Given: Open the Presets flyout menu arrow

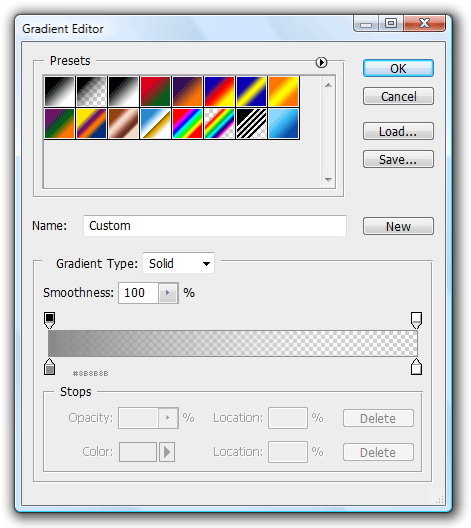Looking at the screenshot, I should [x=321, y=62].
